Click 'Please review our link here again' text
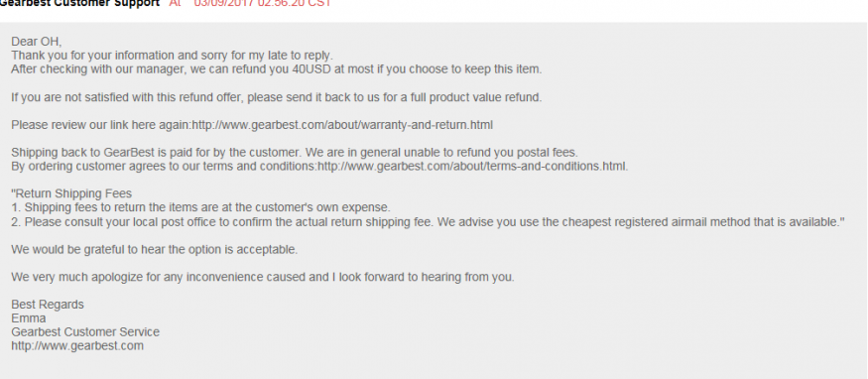The image size is (868, 379). pos(101,125)
